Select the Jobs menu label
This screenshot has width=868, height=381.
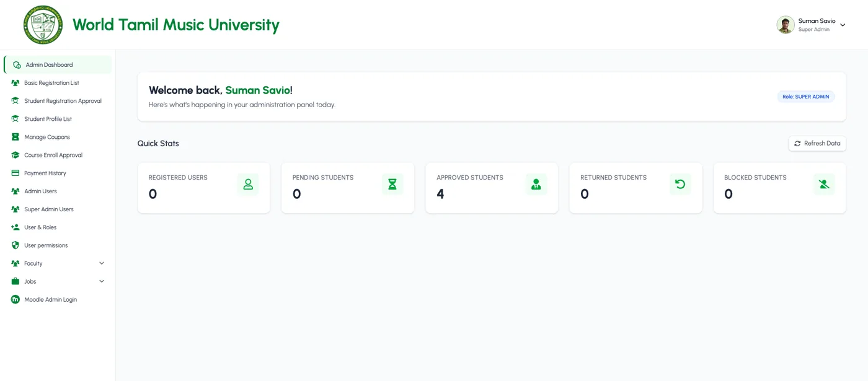tap(30, 281)
